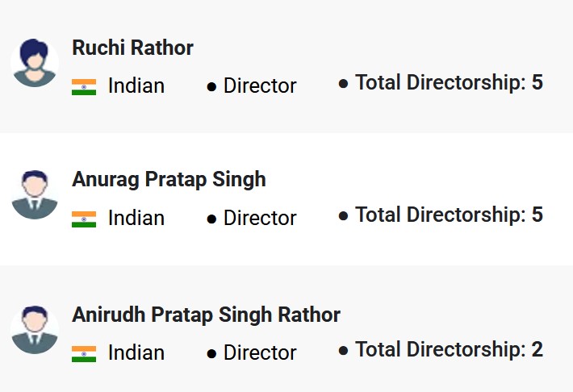Click Anurag Pratap Singh's Total Directorship: 5
The width and height of the screenshot is (573, 392).
tap(449, 215)
